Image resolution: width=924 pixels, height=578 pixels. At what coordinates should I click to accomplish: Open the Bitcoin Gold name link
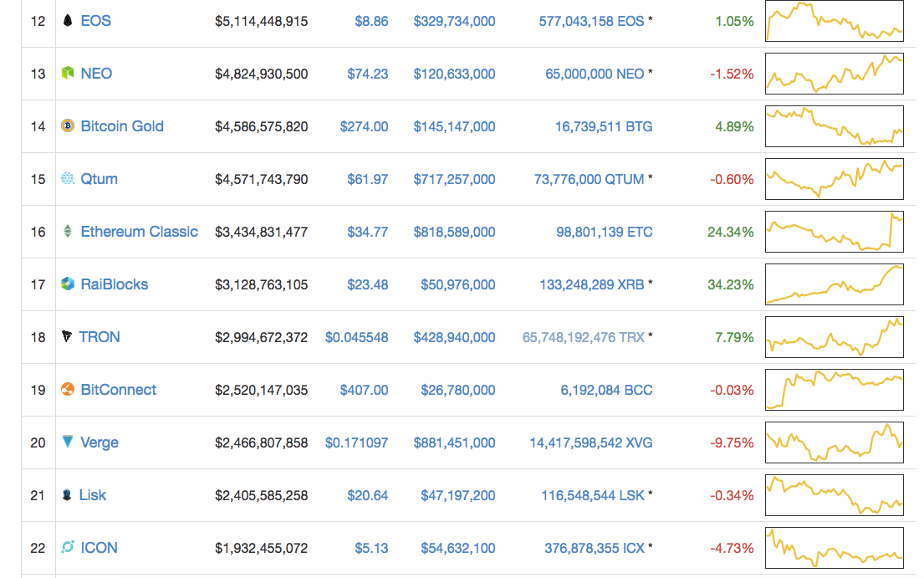122,126
